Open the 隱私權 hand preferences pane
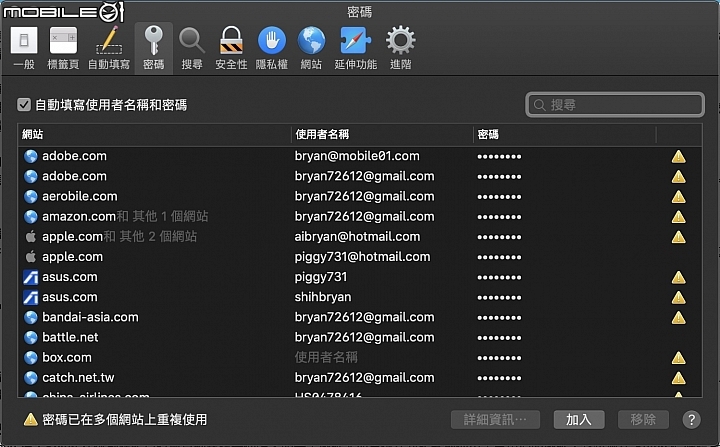Viewport: 720px width, 447px height. (x=271, y=48)
